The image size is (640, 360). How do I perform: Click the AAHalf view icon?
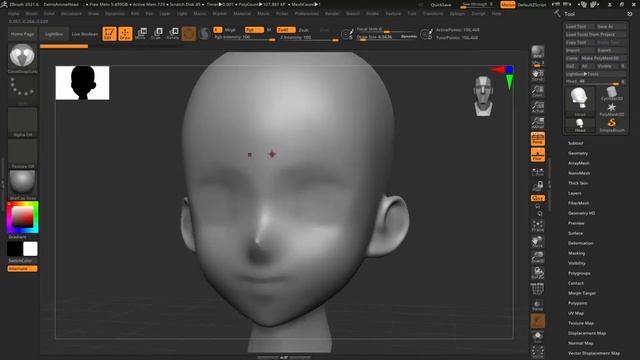(x=538, y=123)
